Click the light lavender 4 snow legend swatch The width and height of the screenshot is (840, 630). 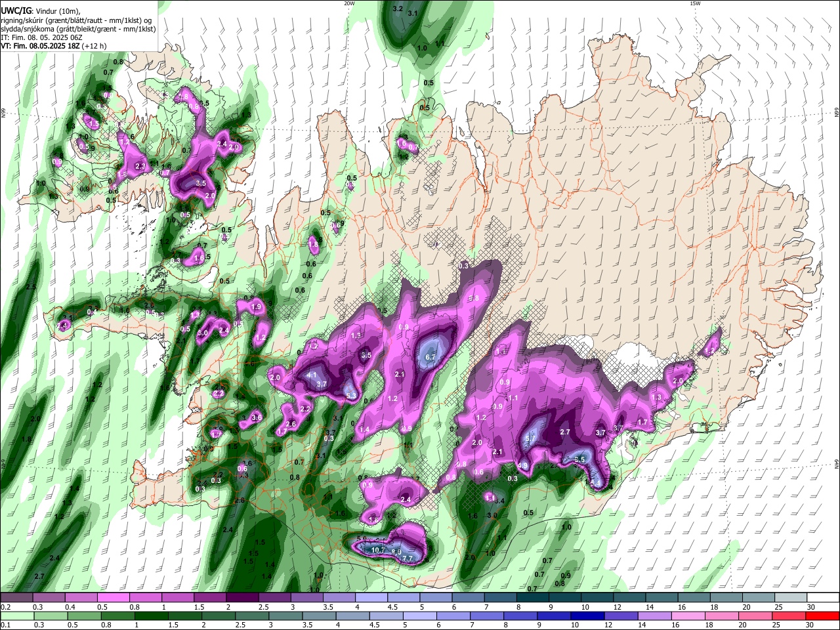[371, 598]
